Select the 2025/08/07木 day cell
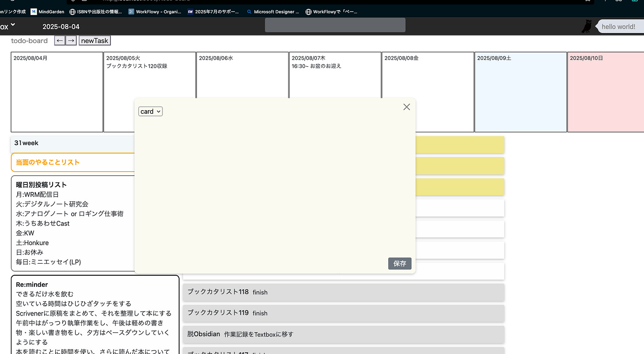644x354 pixels. [x=335, y=92]
